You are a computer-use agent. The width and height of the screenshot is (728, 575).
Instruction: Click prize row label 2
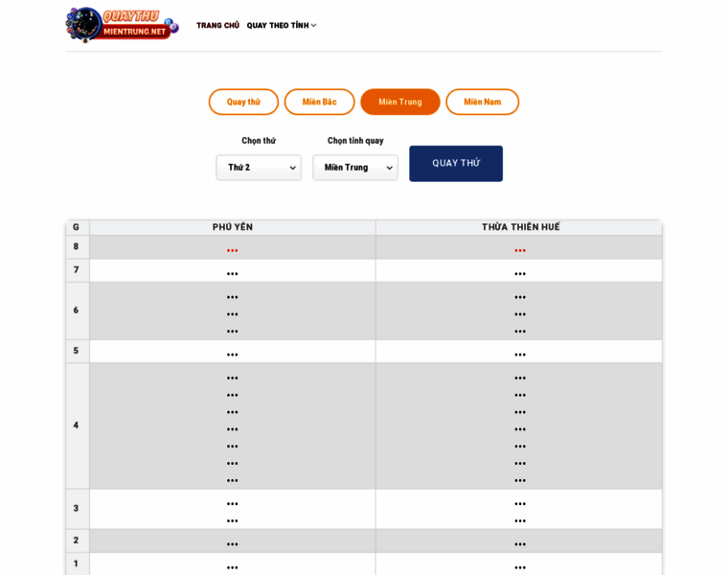(x=76, y=540)
